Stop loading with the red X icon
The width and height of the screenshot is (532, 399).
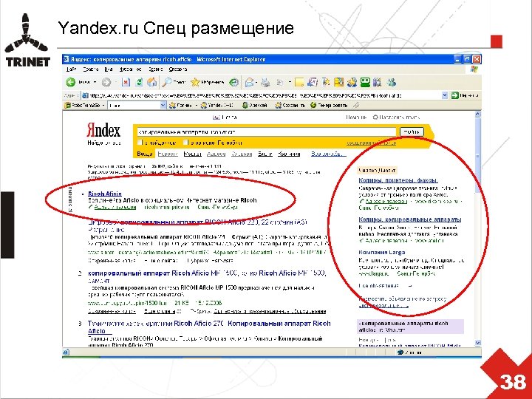coord(126,82)
